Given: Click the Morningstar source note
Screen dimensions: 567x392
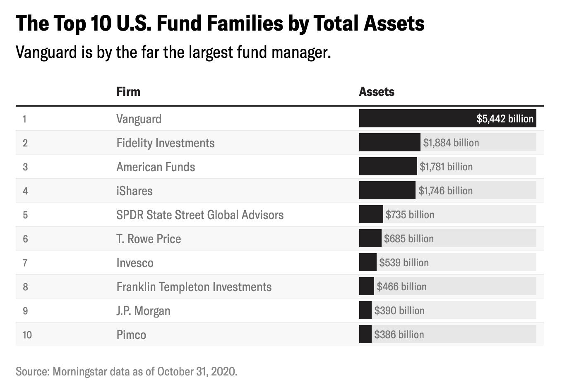Looking at the screenshot, I should pyautogui.click(x=126, y=371).
